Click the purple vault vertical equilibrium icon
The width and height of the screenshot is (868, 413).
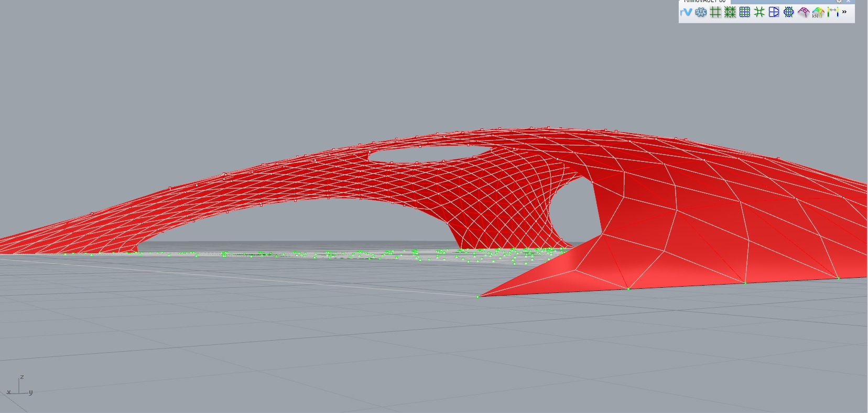tap(804, 12)
